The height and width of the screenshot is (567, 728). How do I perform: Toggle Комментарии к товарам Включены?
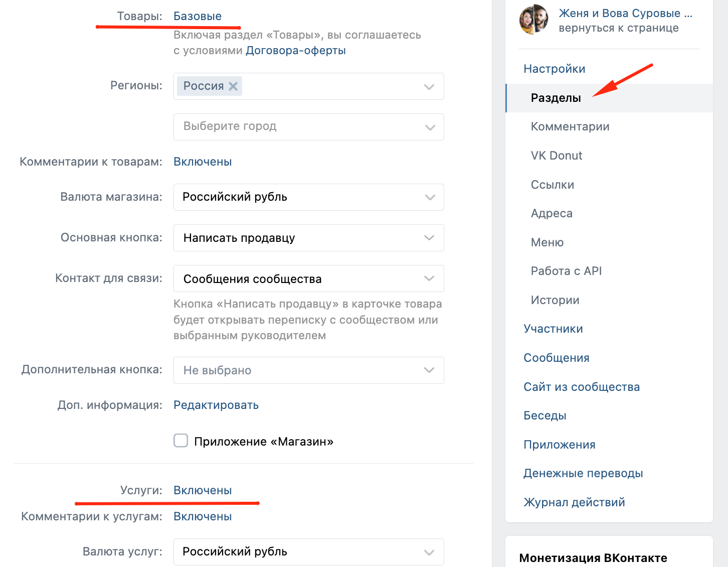click(203, 162)
